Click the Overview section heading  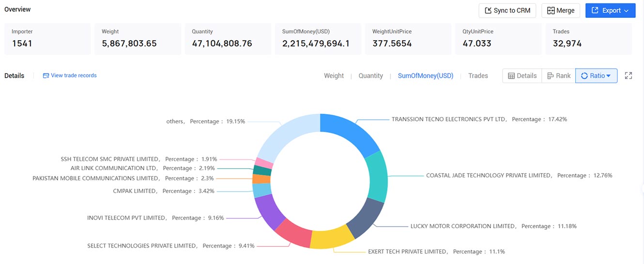(17, 10)
